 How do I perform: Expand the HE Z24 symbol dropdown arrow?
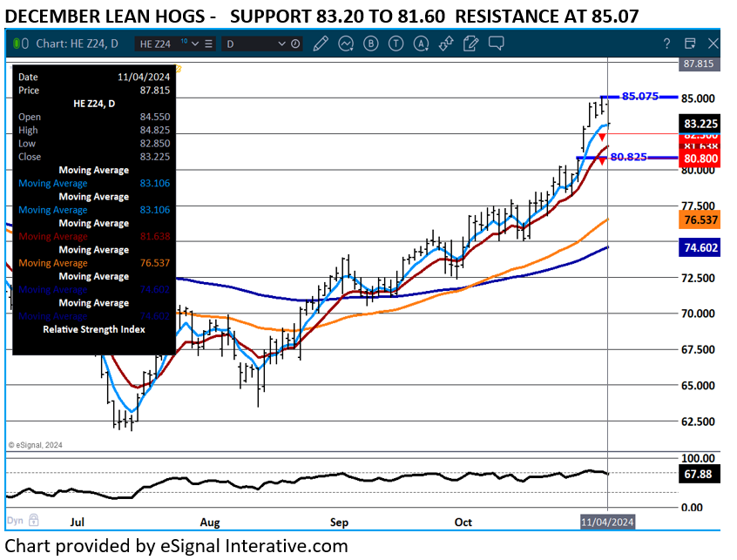194,44
